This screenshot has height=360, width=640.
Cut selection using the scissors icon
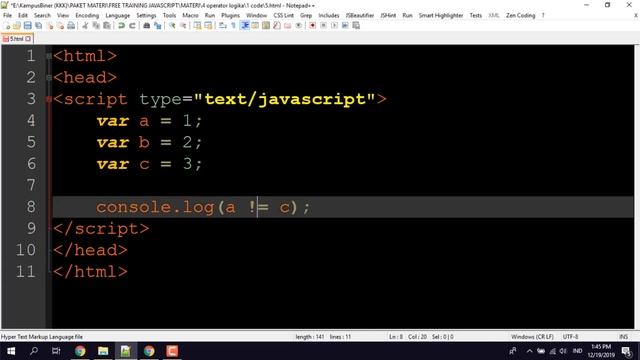click(x=85, y=25)
